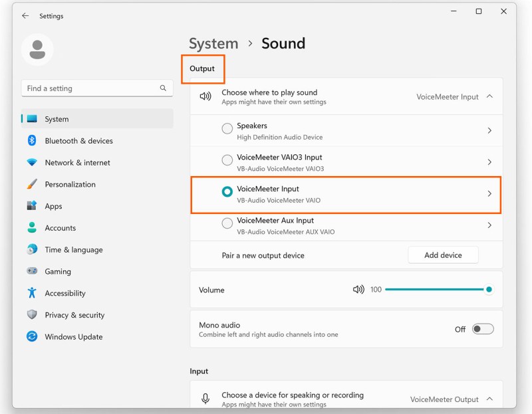
Task: Click the Apps icon in sidebar
Action: pyautogui.click(x=32, y=205)
